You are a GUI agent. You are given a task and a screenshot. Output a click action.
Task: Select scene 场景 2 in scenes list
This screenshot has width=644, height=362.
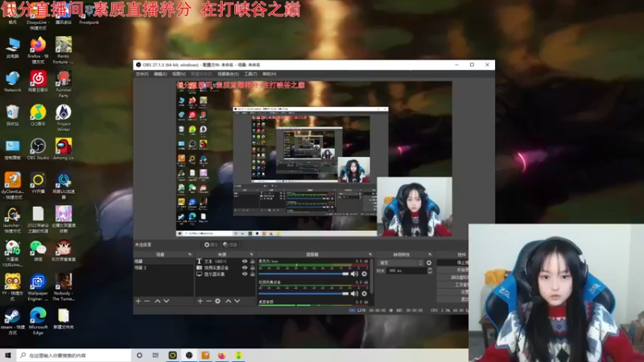click(163, 268)
